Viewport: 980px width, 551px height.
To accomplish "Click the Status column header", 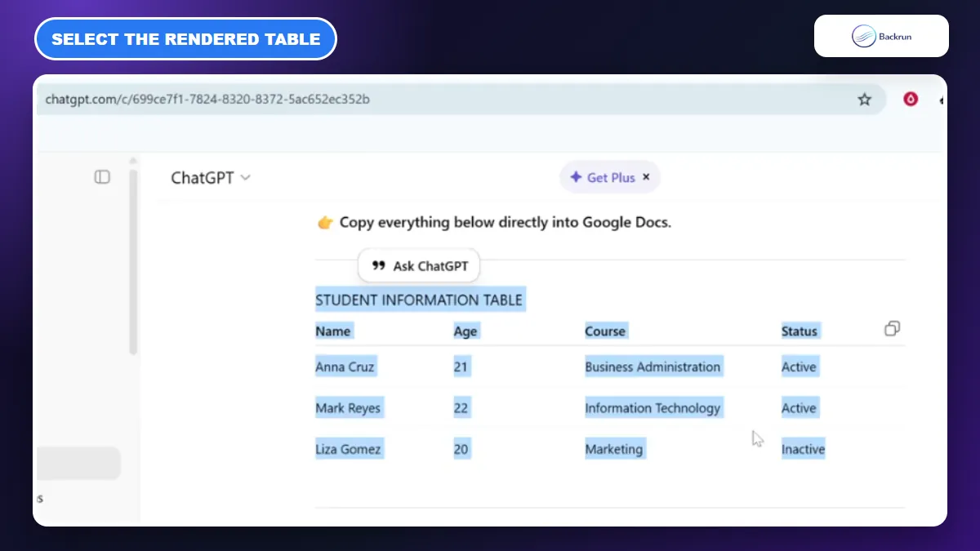I will [800, 331].
